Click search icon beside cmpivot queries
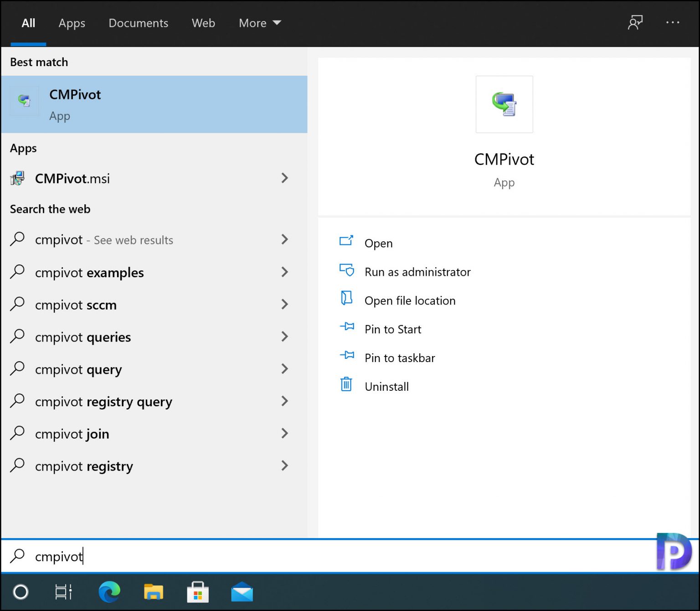Viewport: 700px width, 611px height. [x=17, y=336]
